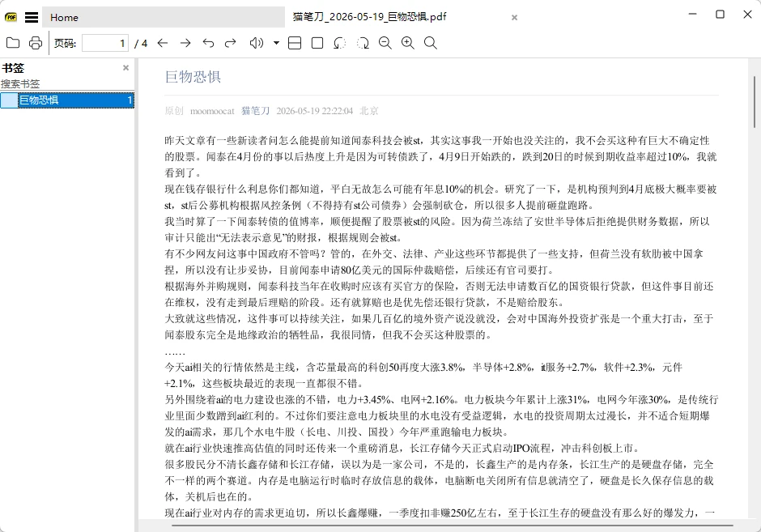Open the hamburger main menu
The width and height of the screenshot is (761, 532).
(32, 18)
